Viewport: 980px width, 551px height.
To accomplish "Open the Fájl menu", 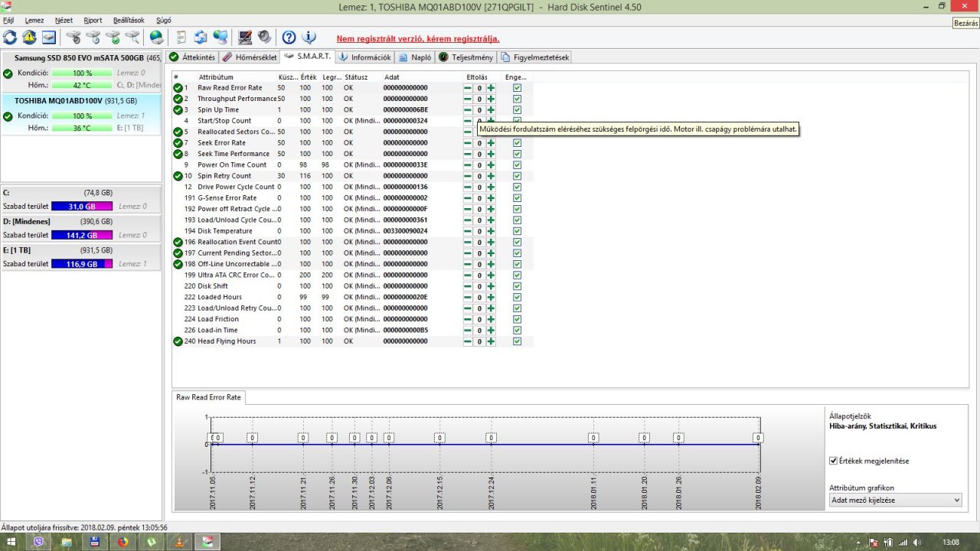I will pyautogui.click(x=8, y=21).
